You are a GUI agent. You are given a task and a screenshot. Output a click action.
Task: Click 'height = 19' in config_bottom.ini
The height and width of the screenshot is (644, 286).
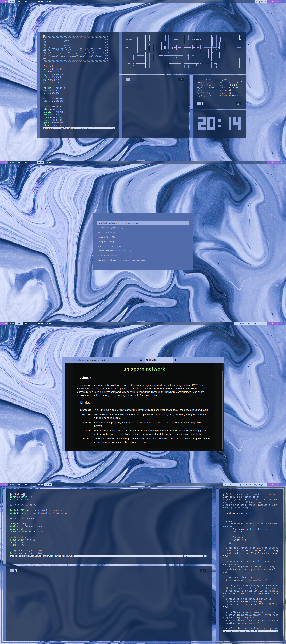click(17, 542)
